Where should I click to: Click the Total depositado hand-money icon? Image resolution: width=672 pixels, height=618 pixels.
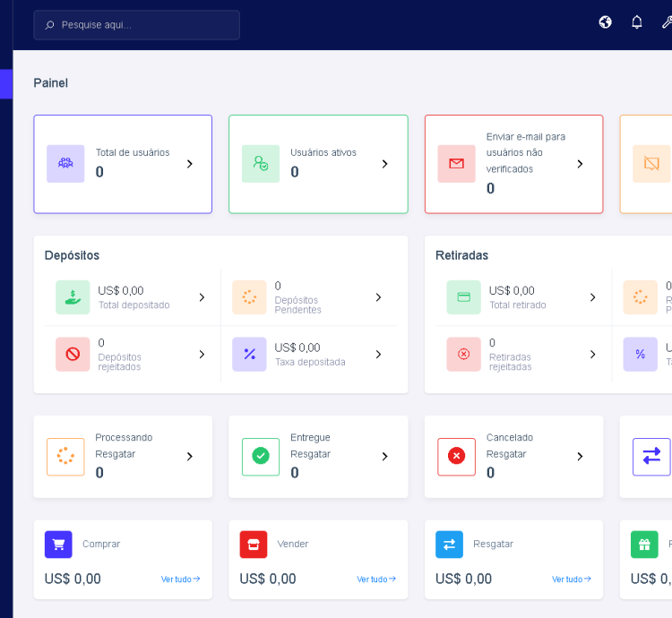click(73, 297)
